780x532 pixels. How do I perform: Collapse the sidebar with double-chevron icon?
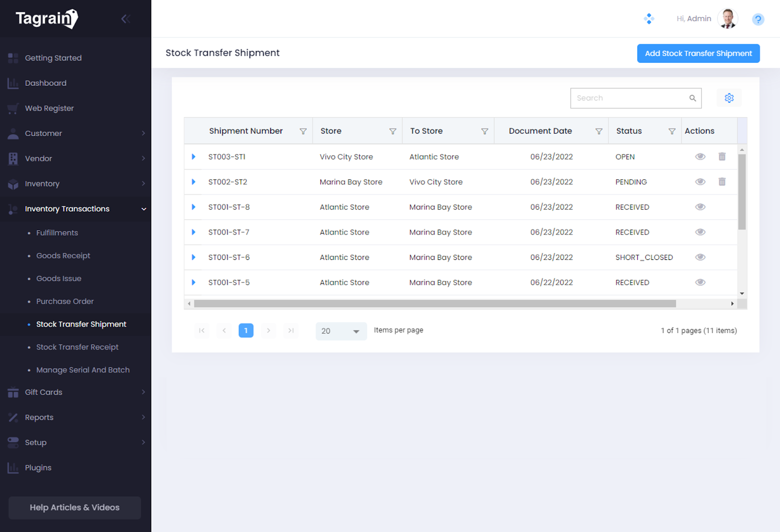pos(125,19)
